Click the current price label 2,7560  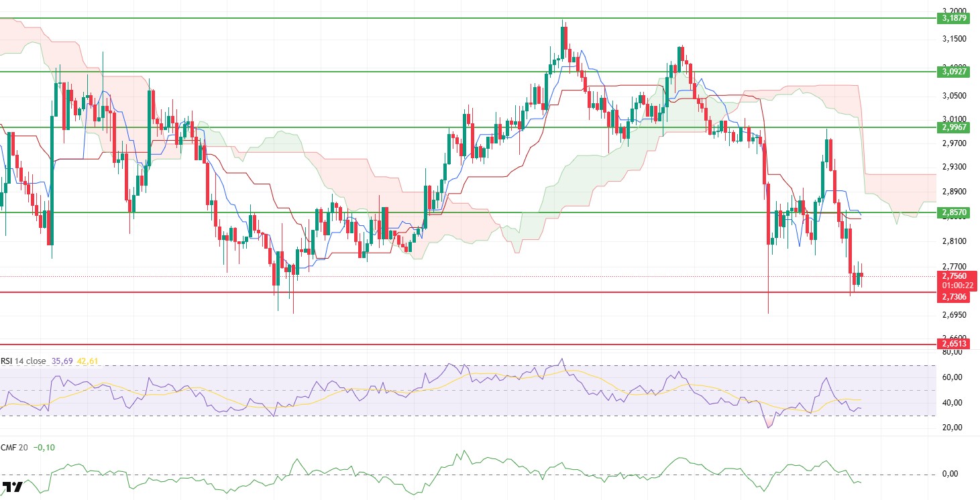pos(954,275)
